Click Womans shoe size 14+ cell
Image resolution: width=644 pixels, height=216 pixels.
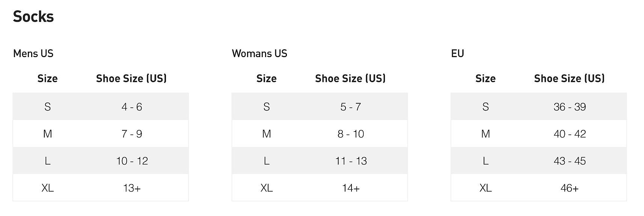pos(351,188)
